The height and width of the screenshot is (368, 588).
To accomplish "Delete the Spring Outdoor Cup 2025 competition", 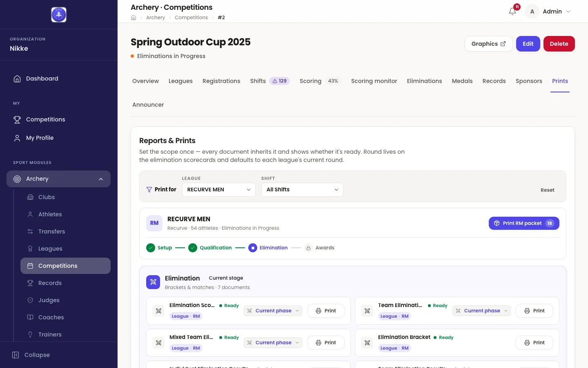I will point(559,44).
